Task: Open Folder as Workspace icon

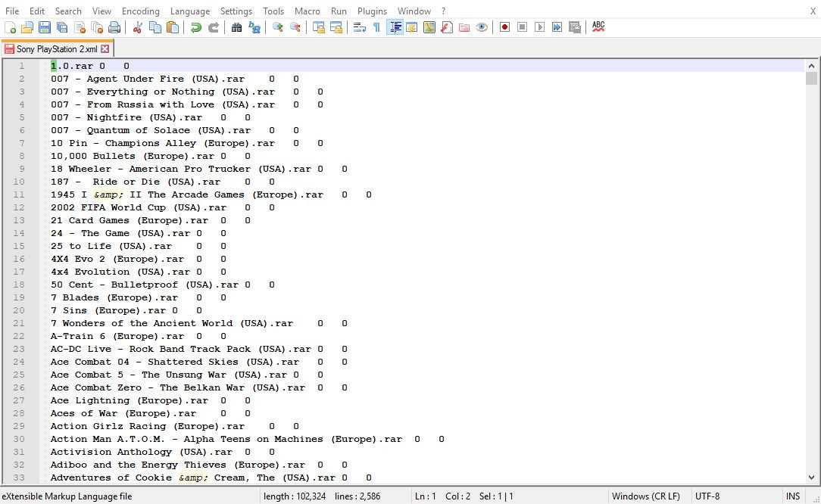Action: tap(464, 27)
